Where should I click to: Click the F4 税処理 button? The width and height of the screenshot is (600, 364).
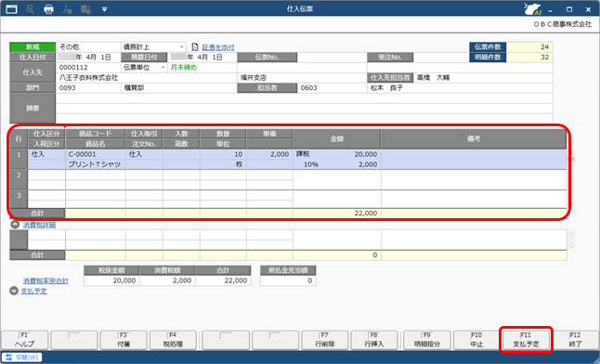(173, 340)
